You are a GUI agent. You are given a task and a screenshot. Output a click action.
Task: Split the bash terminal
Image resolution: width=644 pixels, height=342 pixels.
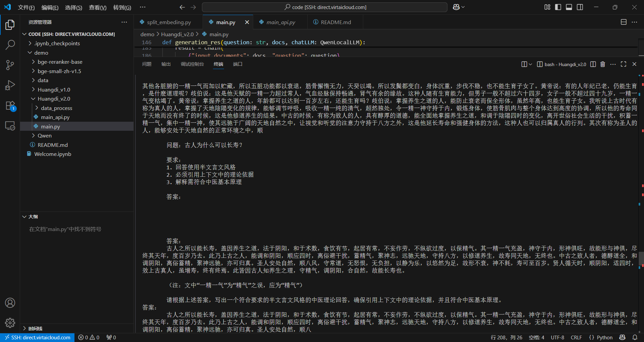tap(593, 64)
